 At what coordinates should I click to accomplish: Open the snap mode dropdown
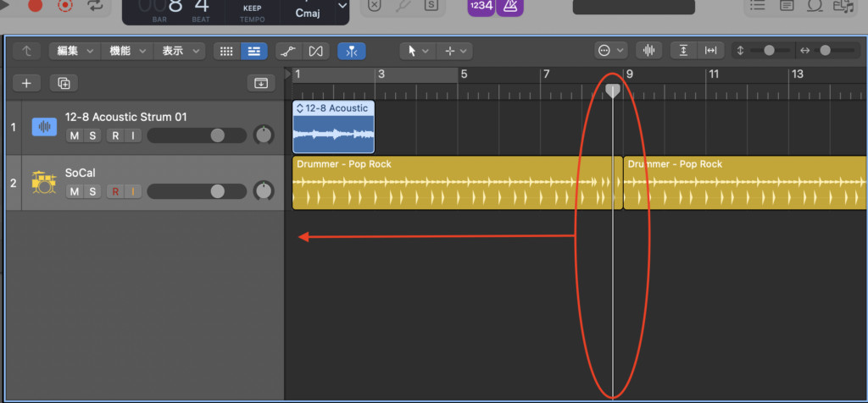610,51
